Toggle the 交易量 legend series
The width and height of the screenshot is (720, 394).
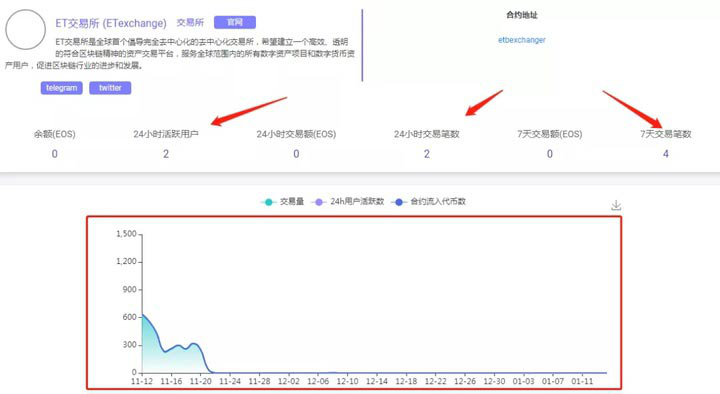tap(282, 202)
